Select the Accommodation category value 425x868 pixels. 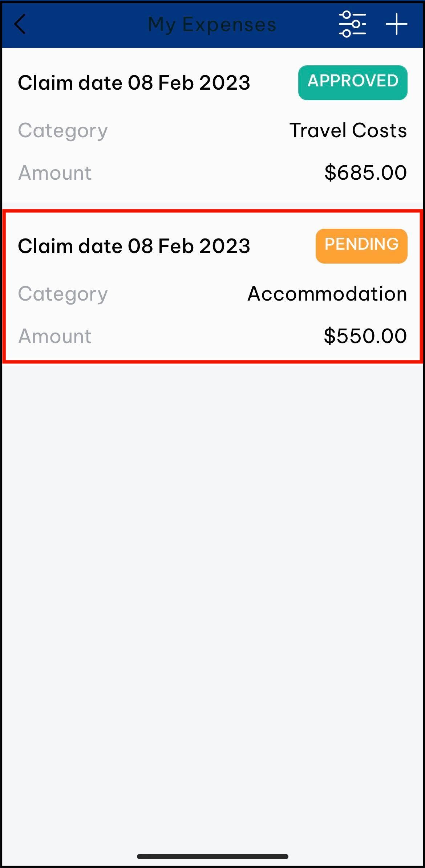click(327, 294)
